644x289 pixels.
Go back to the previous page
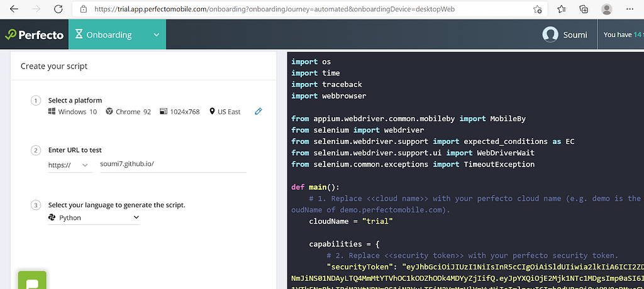pyautogui.click(x=14, y=9)
